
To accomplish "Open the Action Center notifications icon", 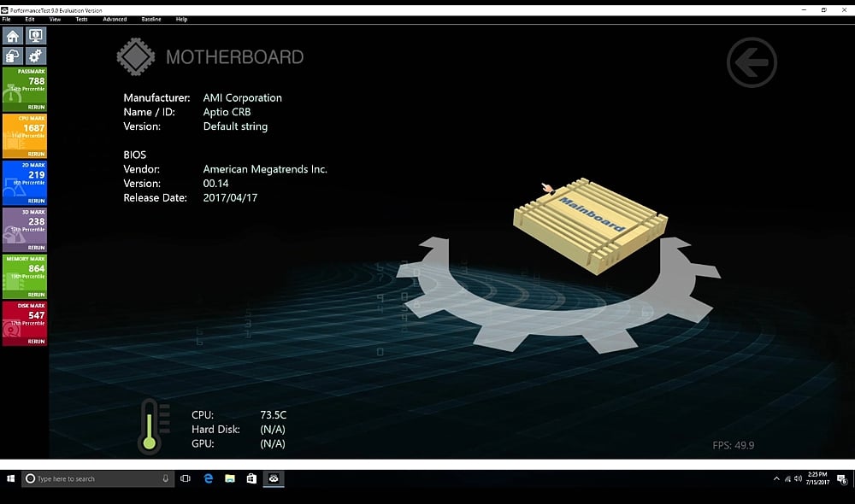I will coord(842,479).
